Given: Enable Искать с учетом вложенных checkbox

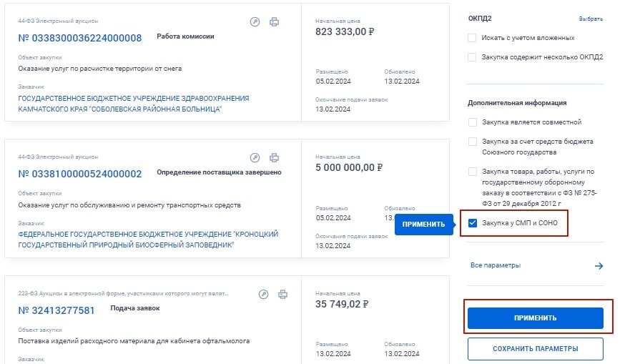Looking at the screenshot, I should pyautogui.click(x=472, y=38).
